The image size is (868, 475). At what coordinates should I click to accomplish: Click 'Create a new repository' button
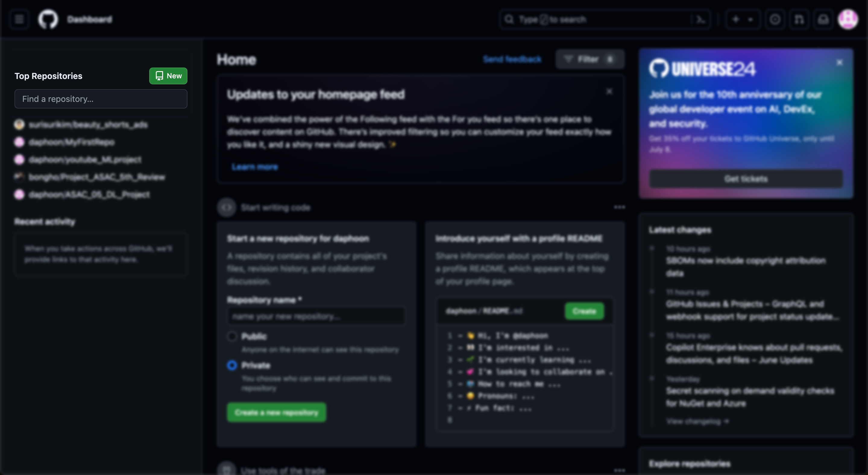point(277,412)
